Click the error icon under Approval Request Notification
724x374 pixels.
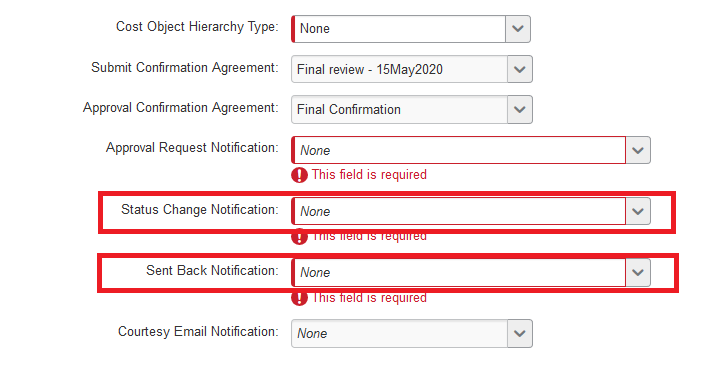[x=299, y=175]
